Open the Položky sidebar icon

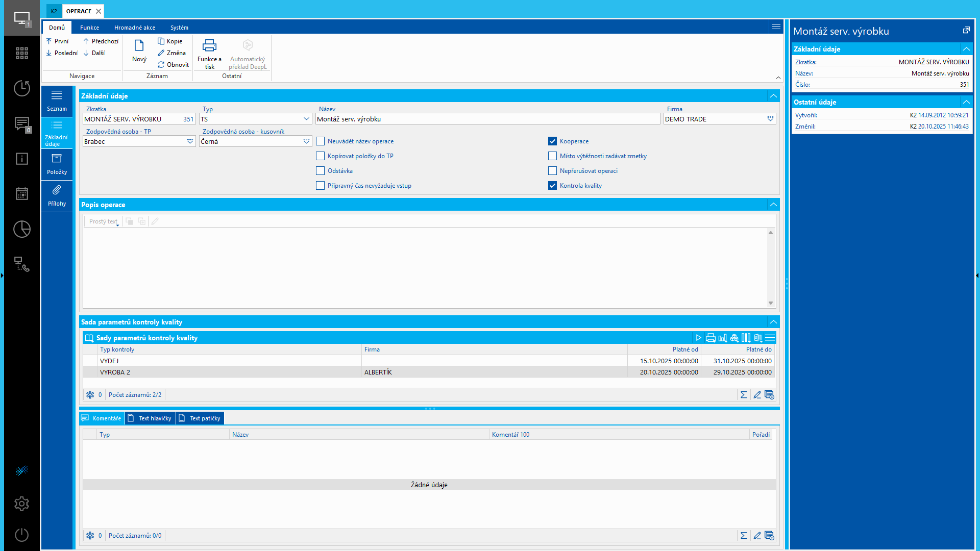point(57,159)
